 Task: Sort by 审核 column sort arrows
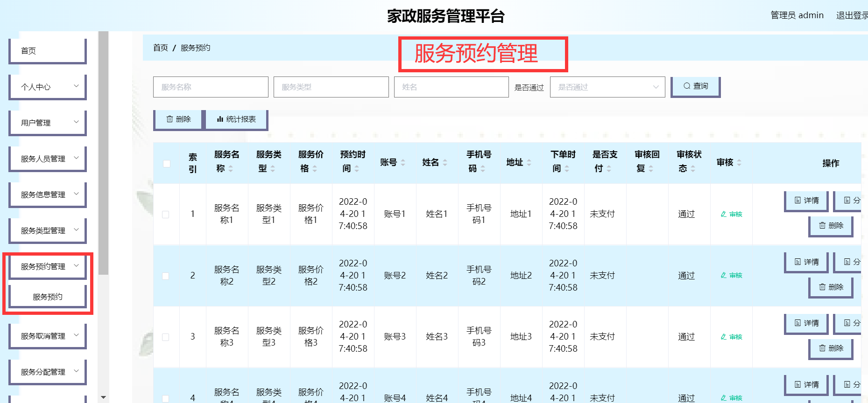click(739, 162)
